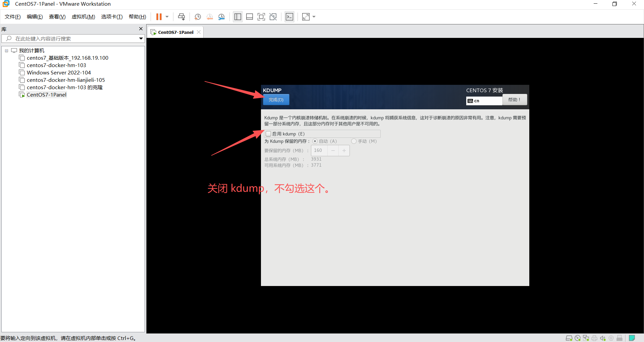The width and height of the screenshot is (644, 342).
Task: Toggle the library sidebar view
Action: pos(238,17)
